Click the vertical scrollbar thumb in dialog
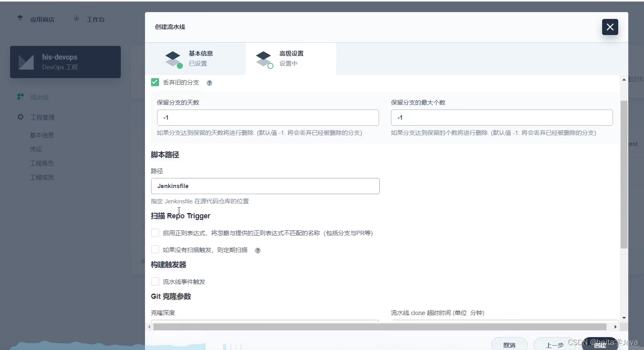The height and width of the screenshot is (350, 644). (x=624, y=174)
